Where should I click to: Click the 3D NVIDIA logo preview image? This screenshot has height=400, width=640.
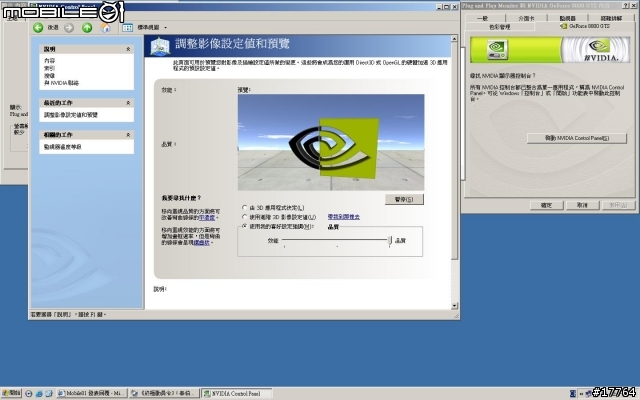[331, 142]
